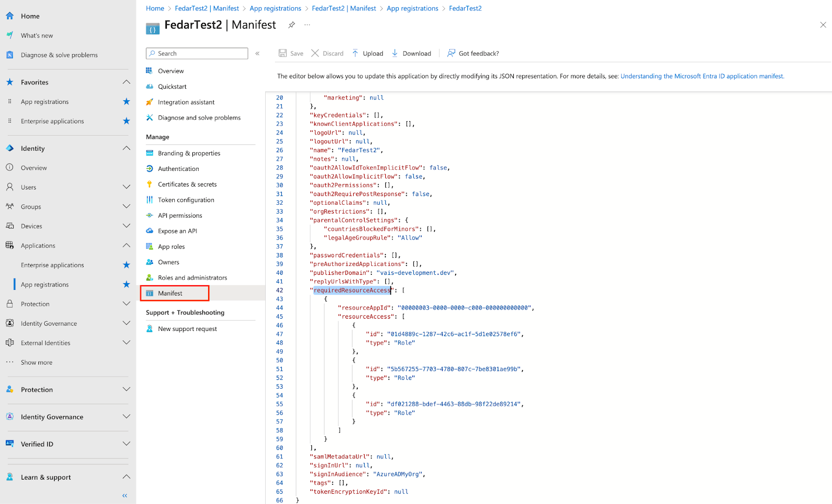Collapse the Identity section
The width and height of the screenshot is (832, 504).
(x=126, y=148)
